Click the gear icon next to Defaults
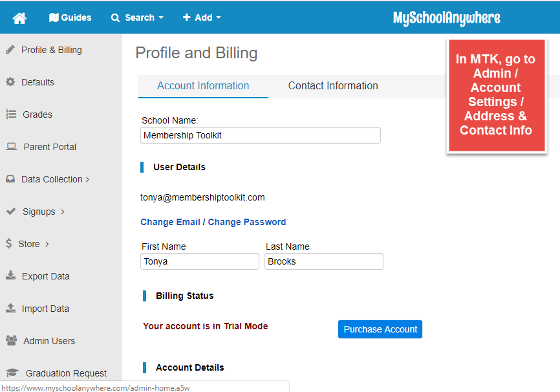 [x=10, y=82]
